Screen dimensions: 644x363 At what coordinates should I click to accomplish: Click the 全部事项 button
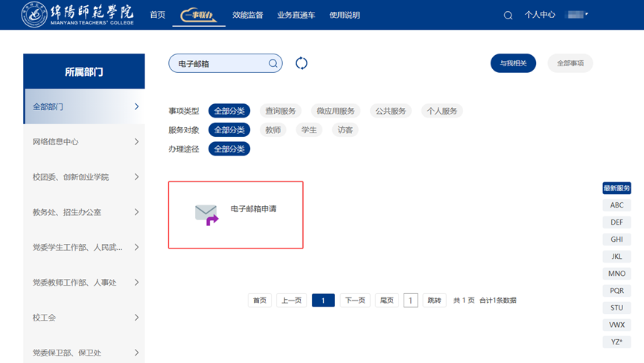570,63
